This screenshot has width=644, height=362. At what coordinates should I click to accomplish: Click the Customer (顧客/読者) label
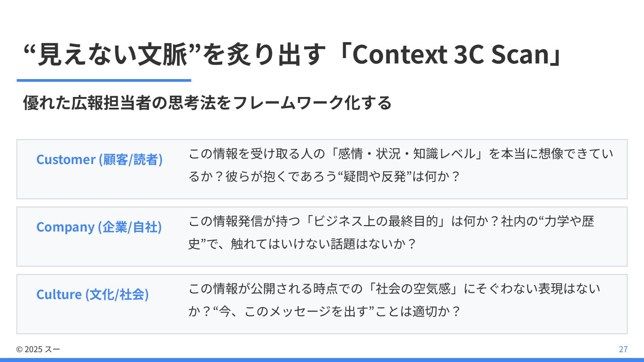point(99,160)
